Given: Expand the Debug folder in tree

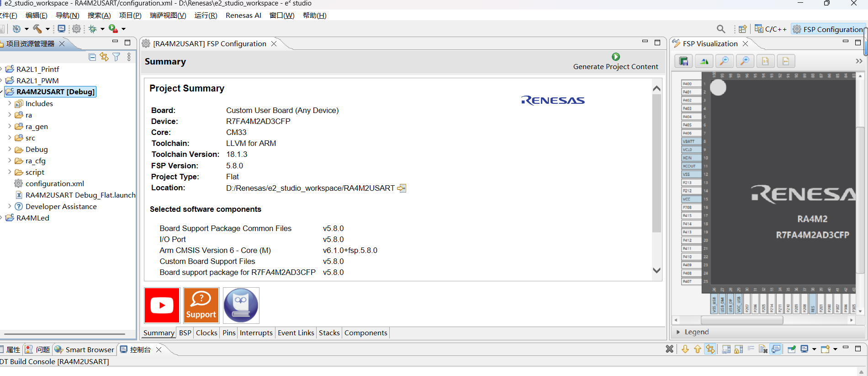Looking at the screenshot, I should pyautogui.click(x=10, y=149).
